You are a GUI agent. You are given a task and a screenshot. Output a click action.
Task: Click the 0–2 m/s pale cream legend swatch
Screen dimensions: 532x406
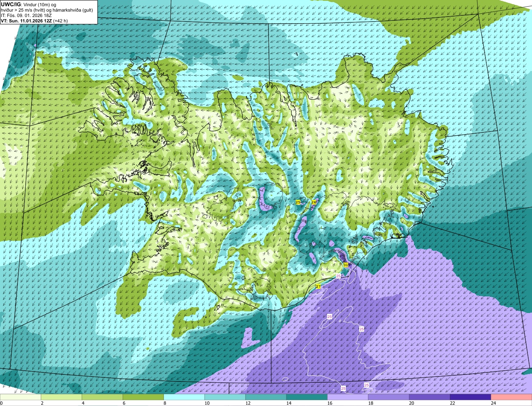pyautogui.click(x=21, y=397)
